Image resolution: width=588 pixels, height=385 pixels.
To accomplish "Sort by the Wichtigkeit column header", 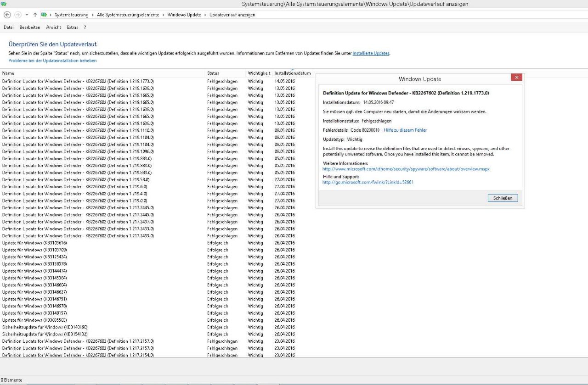I will (x=260, y=73).
